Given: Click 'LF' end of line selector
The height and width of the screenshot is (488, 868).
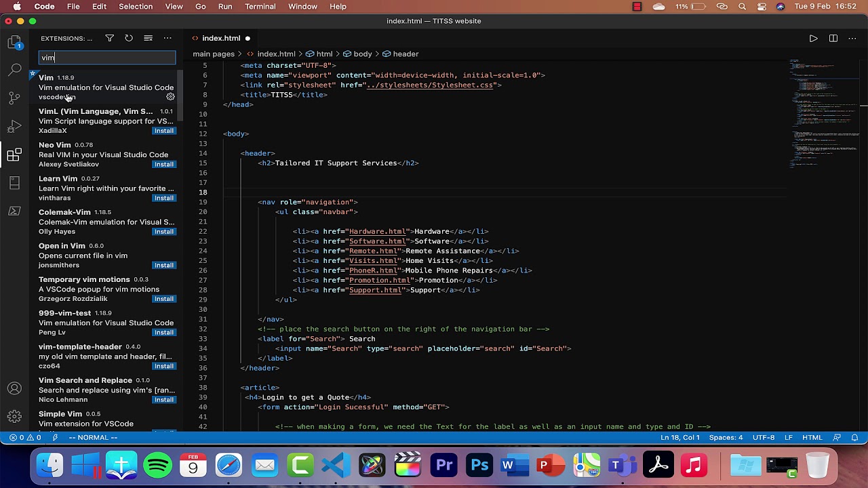Looking at the screenshot, I should point(789,438).
